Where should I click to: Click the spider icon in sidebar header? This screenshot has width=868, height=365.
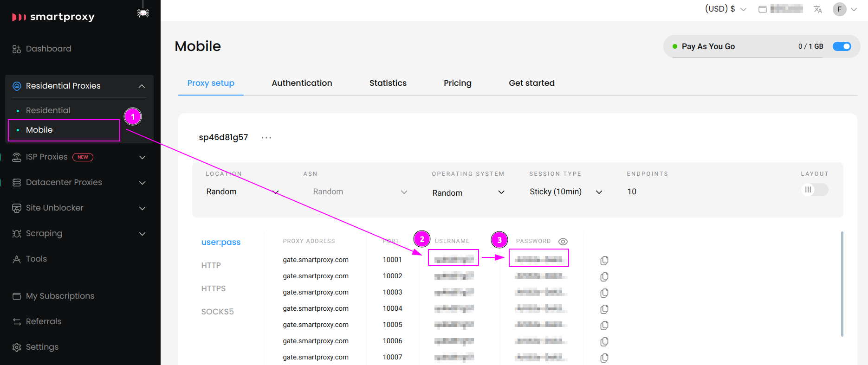tap(143, 13)
